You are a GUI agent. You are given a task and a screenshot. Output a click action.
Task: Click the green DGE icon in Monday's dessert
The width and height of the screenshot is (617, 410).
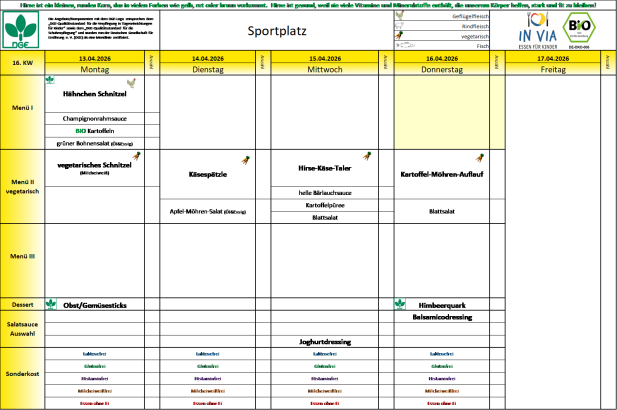51,304
